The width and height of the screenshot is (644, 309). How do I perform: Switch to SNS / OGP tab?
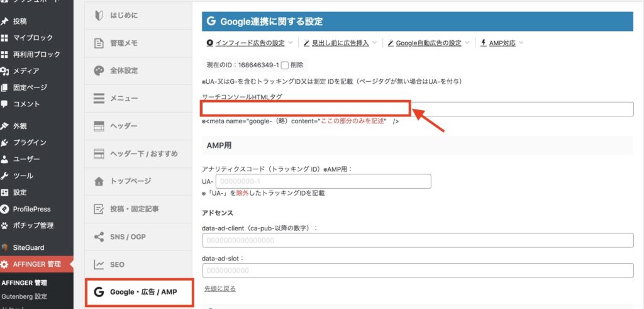[138, 237]
